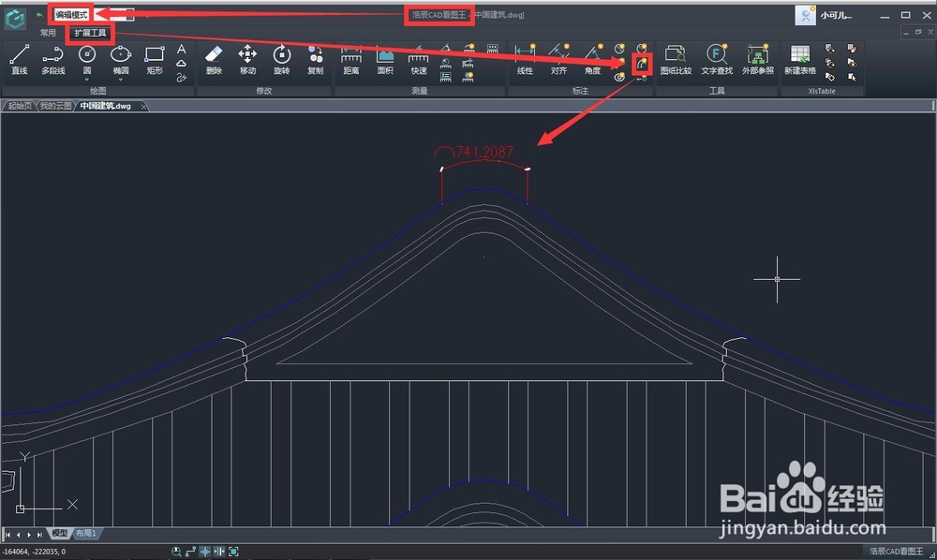
Task: Click 新建表格 new table tool
Action: click(x=800, y=60)
